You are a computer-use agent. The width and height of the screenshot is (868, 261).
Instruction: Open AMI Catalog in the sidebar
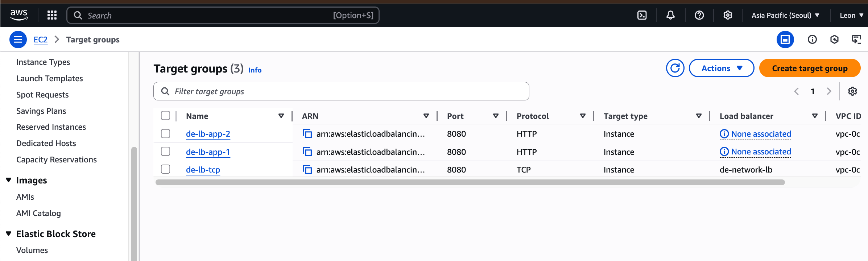pos(38,213)
